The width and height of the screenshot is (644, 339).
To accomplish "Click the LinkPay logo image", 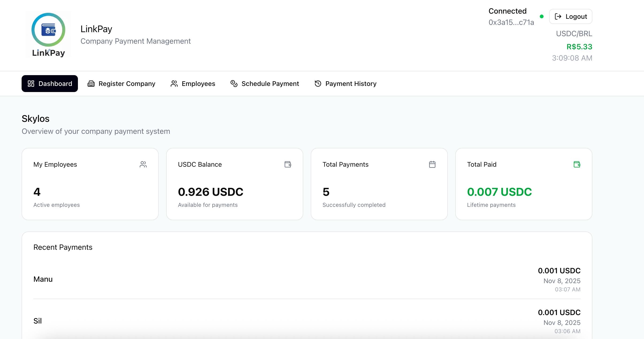I will click(48, 35).
